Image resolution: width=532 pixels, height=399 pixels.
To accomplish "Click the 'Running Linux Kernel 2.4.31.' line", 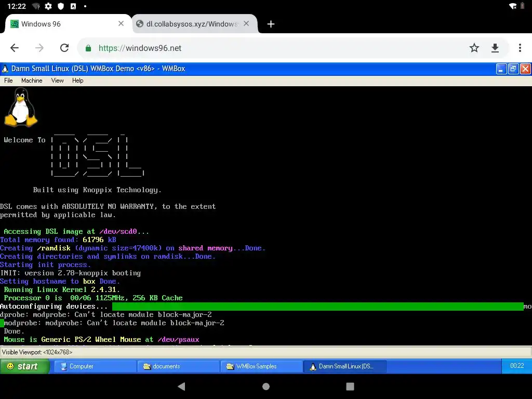I will 62,290.
